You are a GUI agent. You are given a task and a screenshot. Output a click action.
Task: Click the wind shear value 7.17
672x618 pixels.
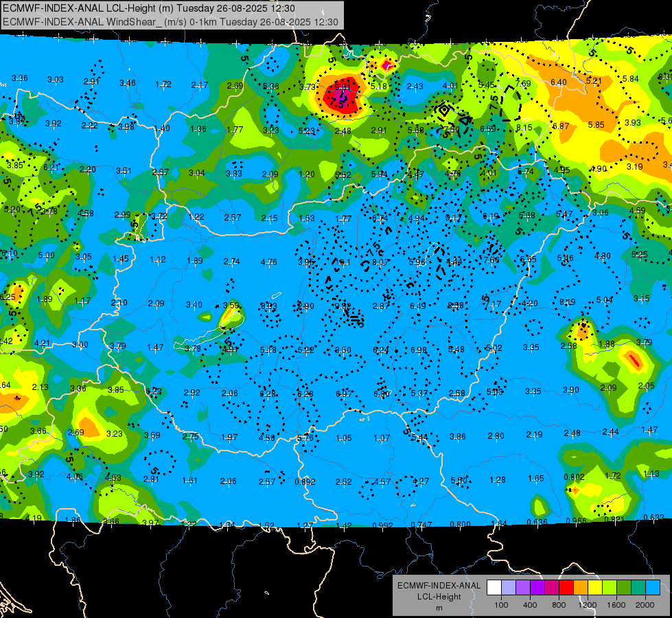point(494,304)
